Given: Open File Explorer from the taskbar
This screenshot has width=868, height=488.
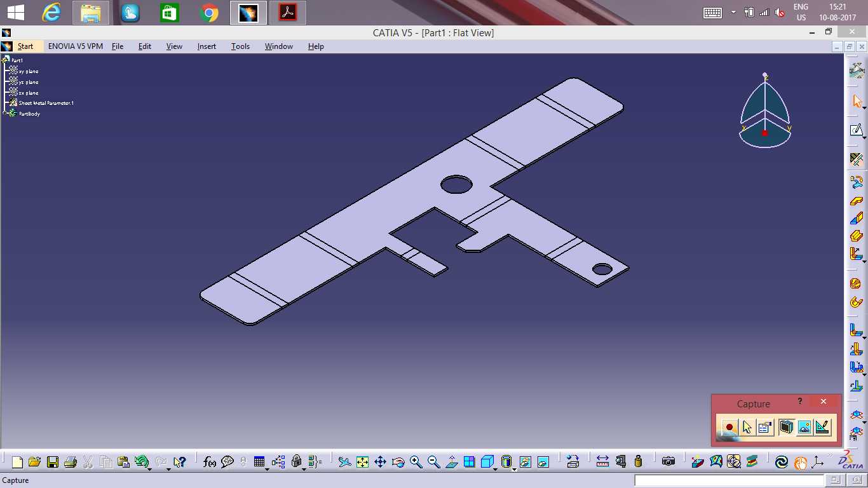Looking at the screenshot, I should [91, 13].
